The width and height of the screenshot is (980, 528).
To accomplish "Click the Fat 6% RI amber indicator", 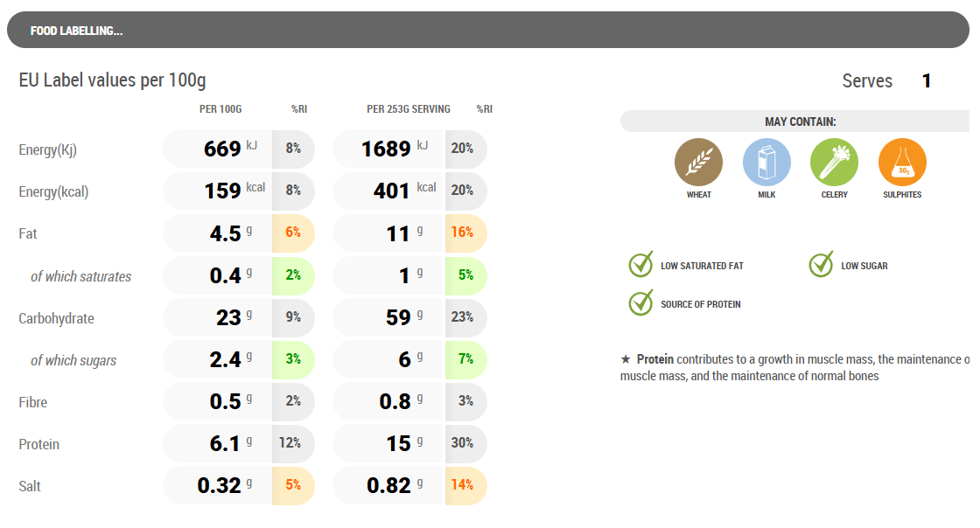I will click(x=293, y=233).
